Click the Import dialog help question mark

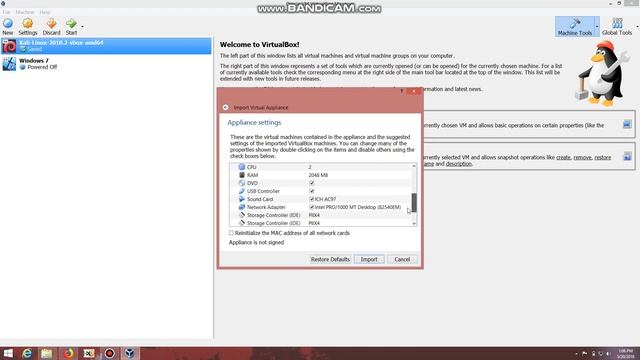pyautogui.click(x=402, y=91)
